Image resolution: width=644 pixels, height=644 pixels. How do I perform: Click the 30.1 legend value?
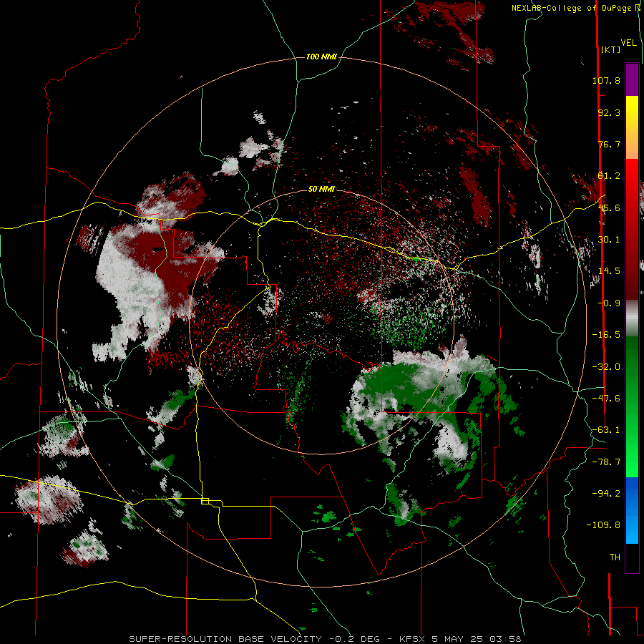609,240
